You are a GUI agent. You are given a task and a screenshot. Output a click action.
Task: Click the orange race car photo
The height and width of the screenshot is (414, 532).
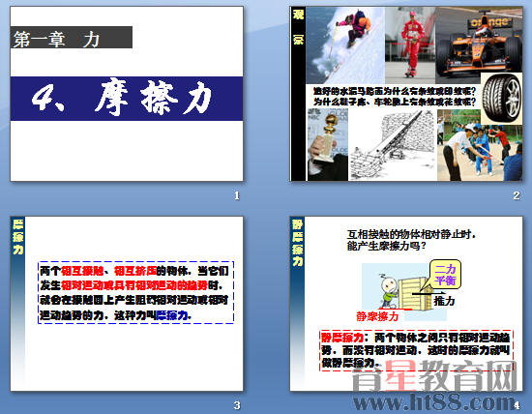479,41
